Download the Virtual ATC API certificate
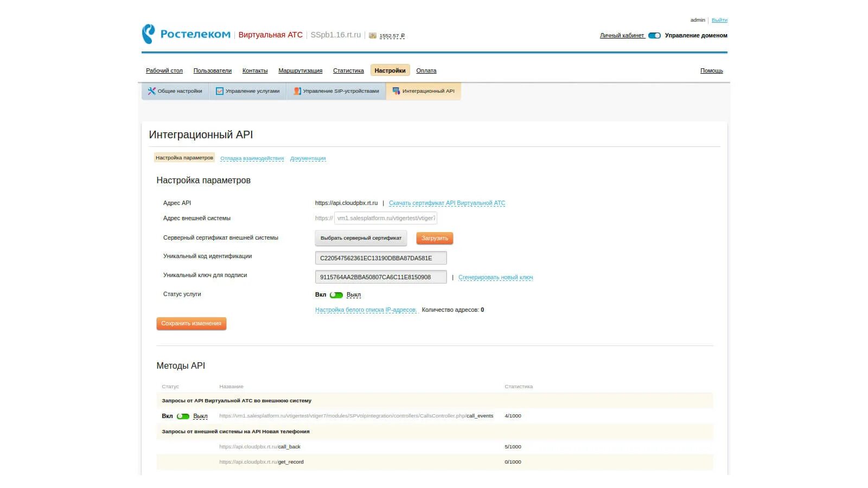The width and height of the screenshot is (868, 488). coord(447,203)
